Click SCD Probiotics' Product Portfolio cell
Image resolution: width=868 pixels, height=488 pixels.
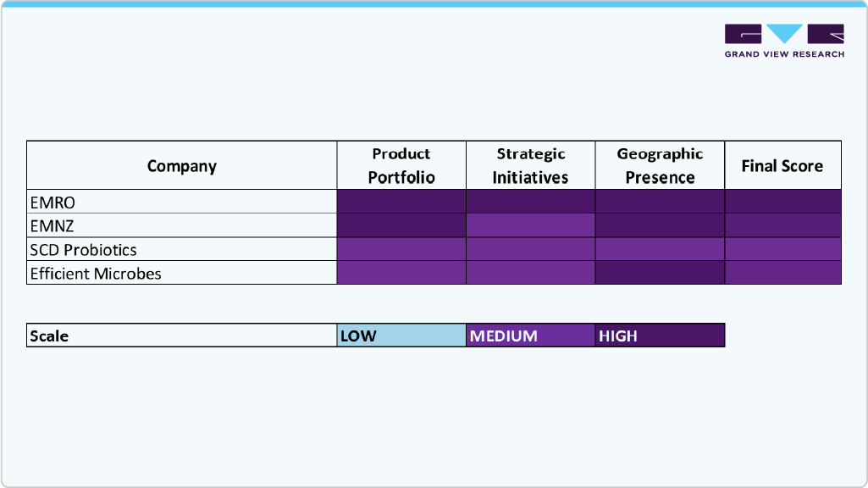tap(401, 250)
